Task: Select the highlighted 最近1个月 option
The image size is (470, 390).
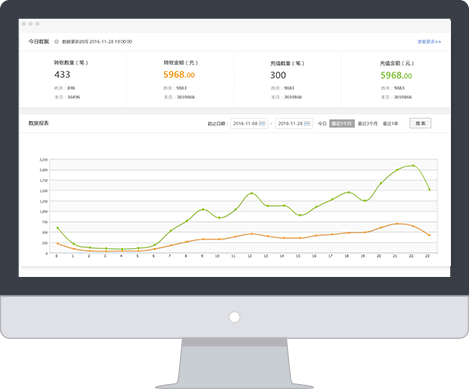Action: [342, 124]
